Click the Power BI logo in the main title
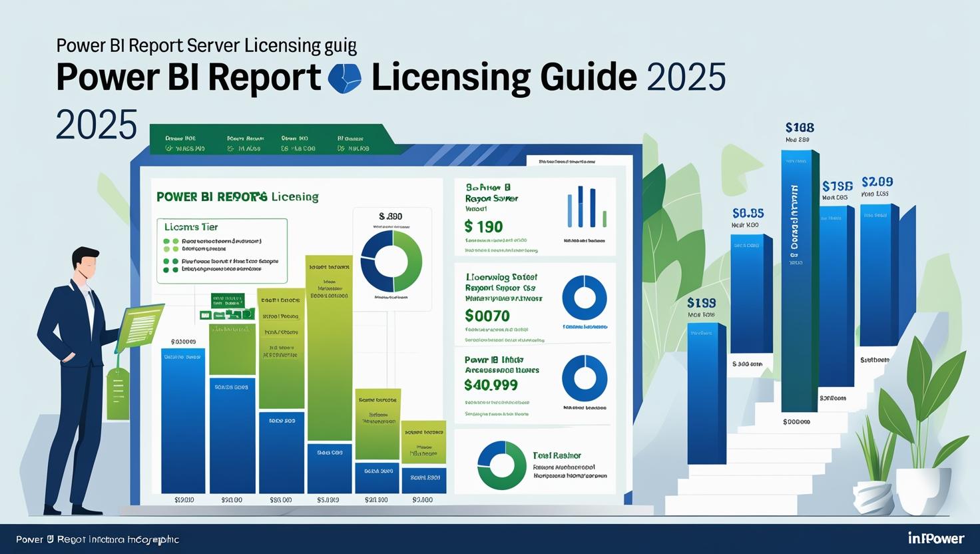This screenshot has width=980, height=554. coord(346,77)
